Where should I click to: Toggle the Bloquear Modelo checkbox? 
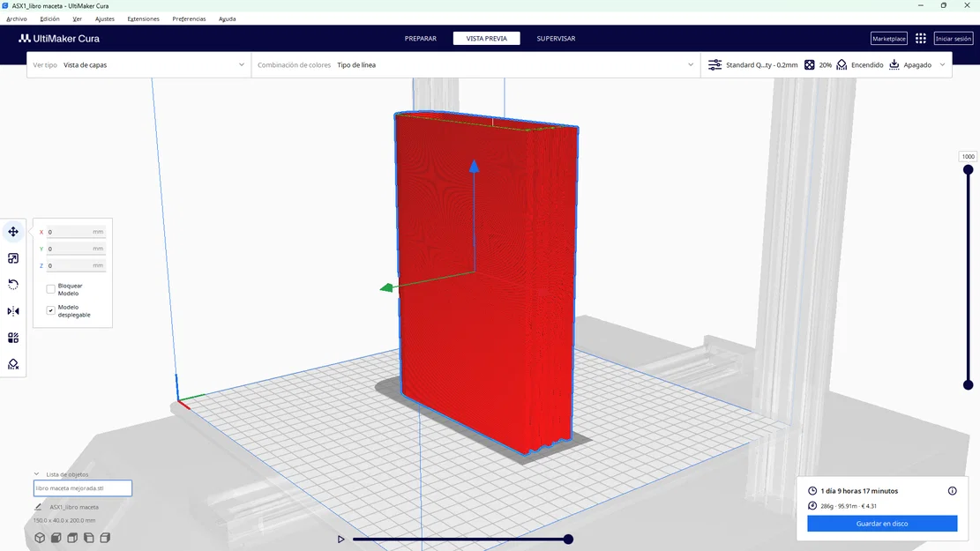(50, 289)
